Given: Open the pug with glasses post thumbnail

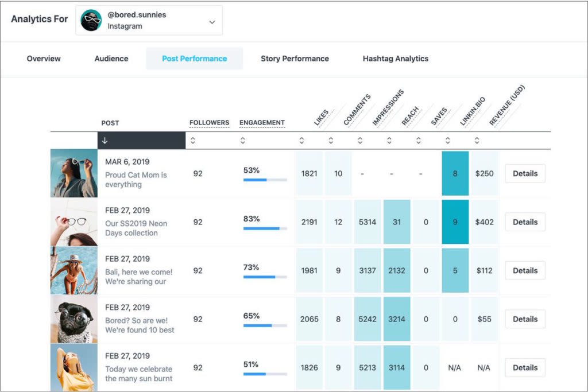Looking at the screenshot, I should (74, 319).
